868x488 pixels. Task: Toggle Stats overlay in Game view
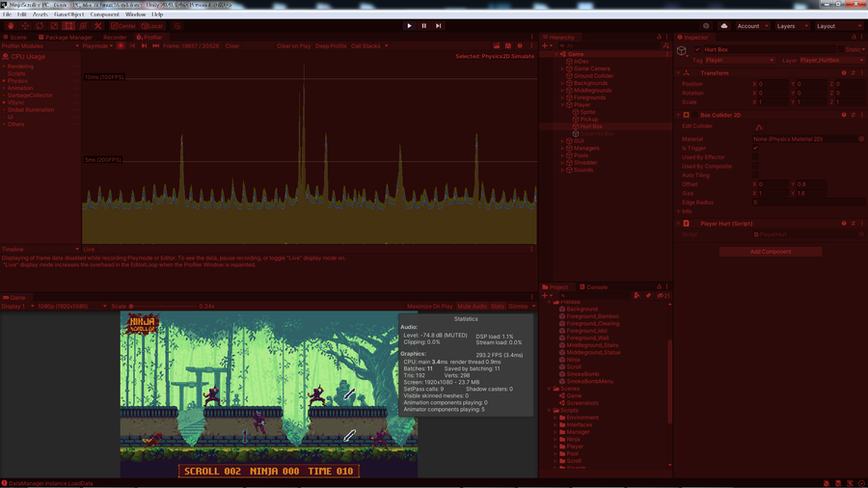click(x=497, y=307)
